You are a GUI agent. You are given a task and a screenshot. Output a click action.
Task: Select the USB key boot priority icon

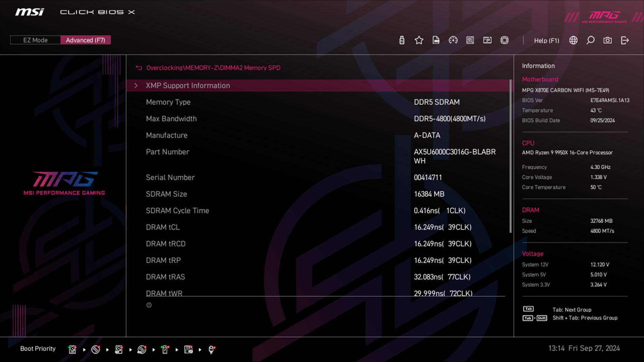coord(165,349)
